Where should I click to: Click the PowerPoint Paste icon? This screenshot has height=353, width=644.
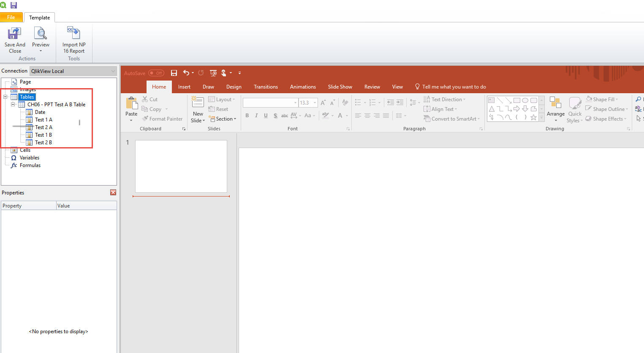(x=131, y=102)
